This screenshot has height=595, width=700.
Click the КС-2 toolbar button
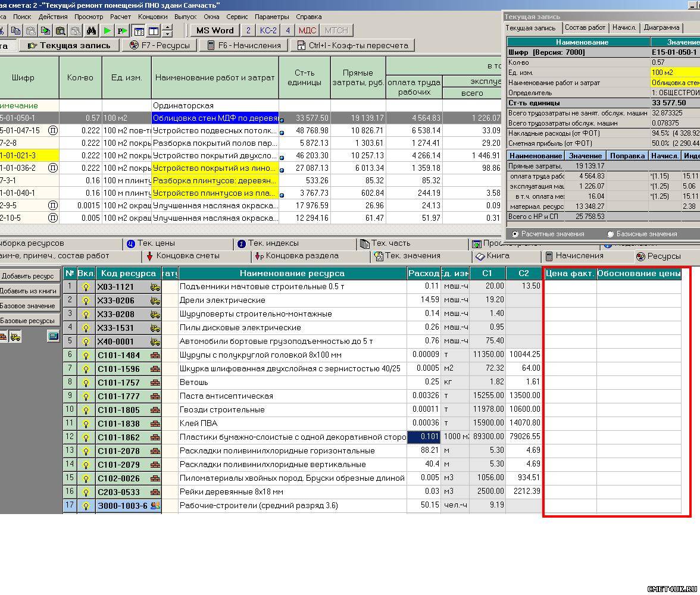[x=268, y=30]
